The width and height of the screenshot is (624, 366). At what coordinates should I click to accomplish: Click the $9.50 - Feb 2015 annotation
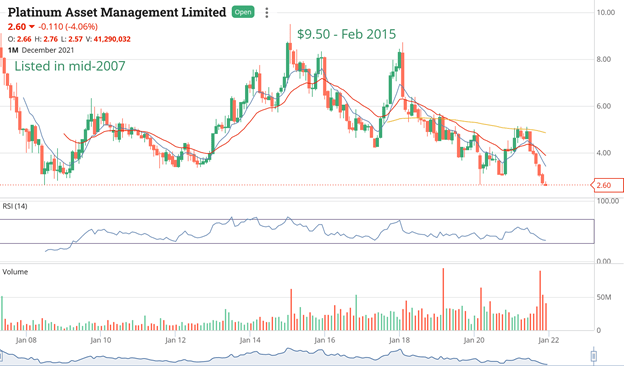coord(347,34)
